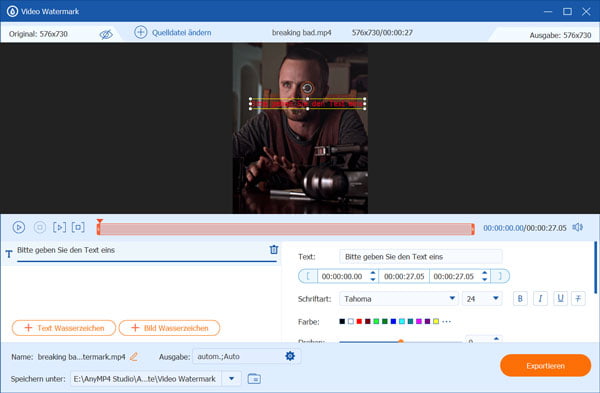Pick the red color swatch
The width and height of the screenshot is (600, 393).
359,321
